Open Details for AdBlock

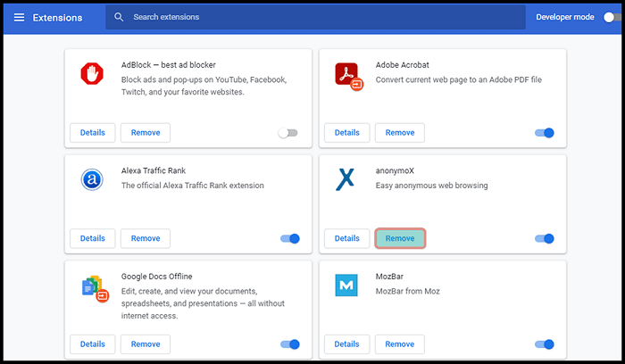click(93, 133)
